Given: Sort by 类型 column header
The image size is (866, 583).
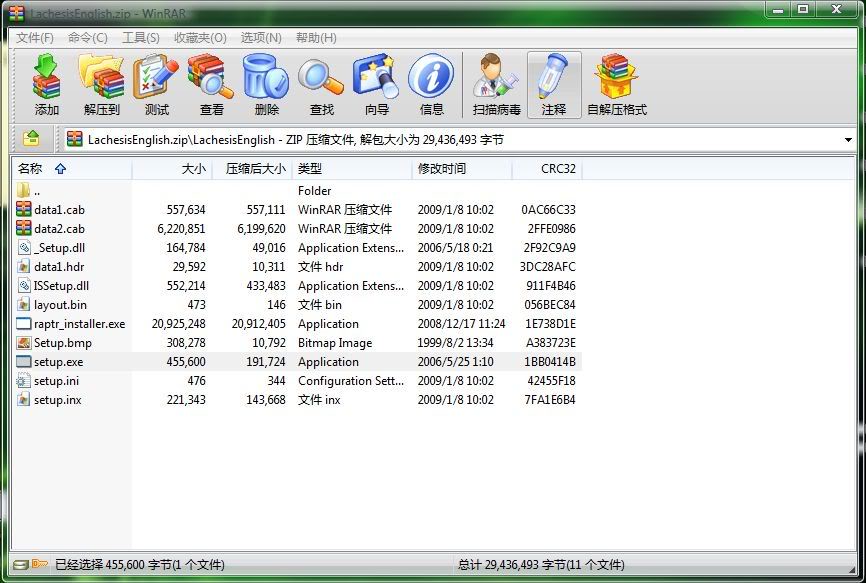Looking at the screenshot, I should coord(352,168).
